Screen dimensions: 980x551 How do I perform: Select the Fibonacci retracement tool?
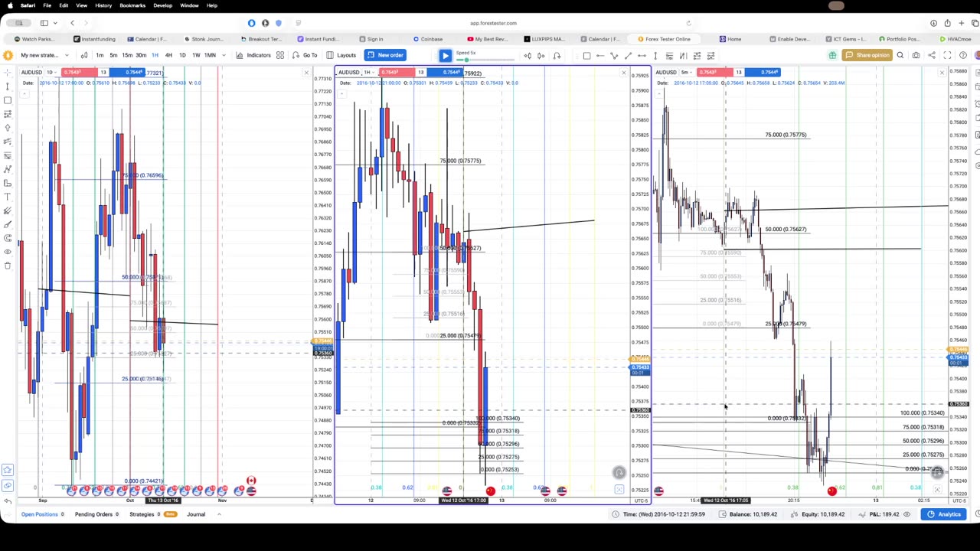[669, 55]
